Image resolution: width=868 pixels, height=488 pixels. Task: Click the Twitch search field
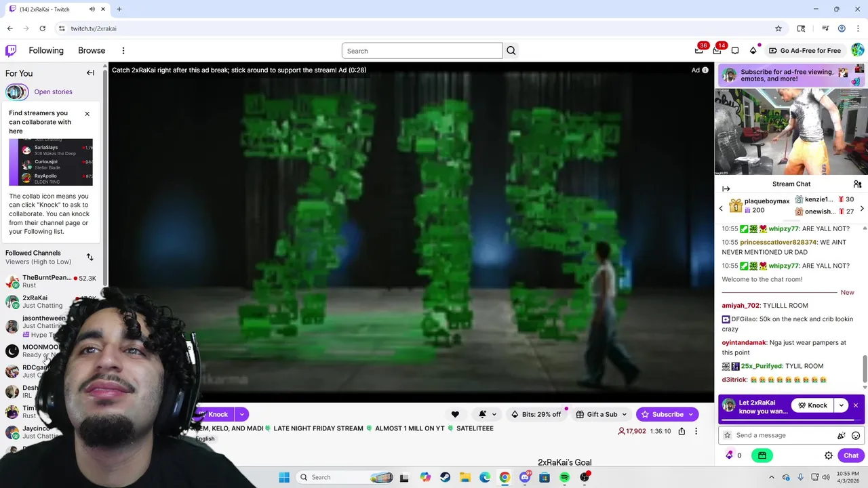[422, 51]
